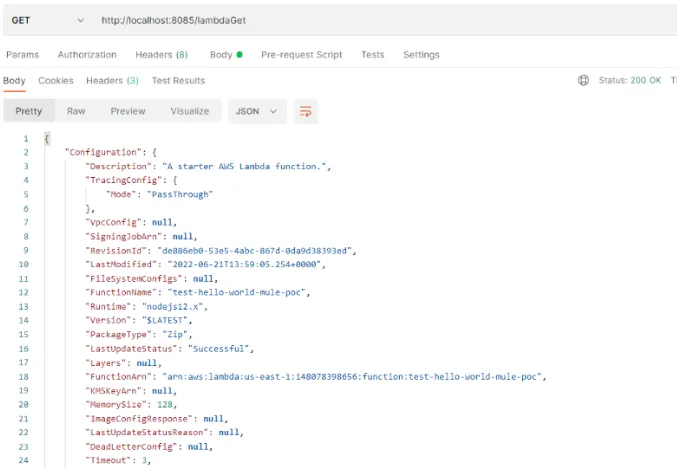This screenshot has width=677, height=469.
Task: Switch to Visualize view
Action: (190, 111)
